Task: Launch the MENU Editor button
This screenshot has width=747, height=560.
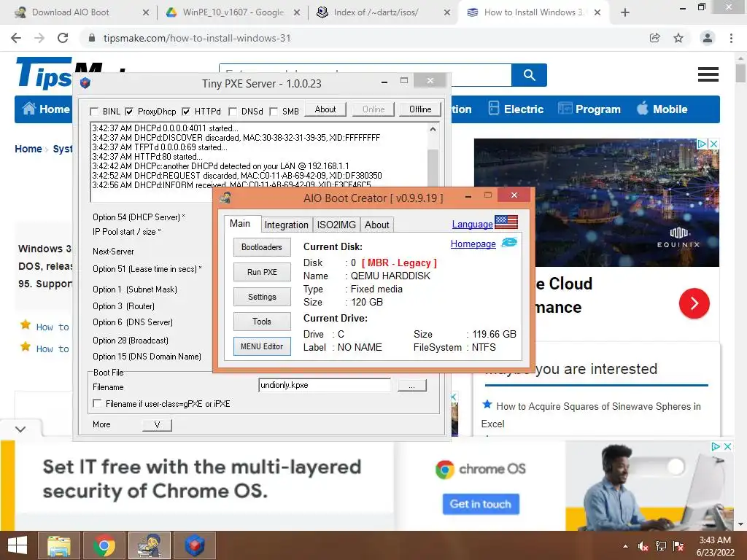Action: (262, 346)
